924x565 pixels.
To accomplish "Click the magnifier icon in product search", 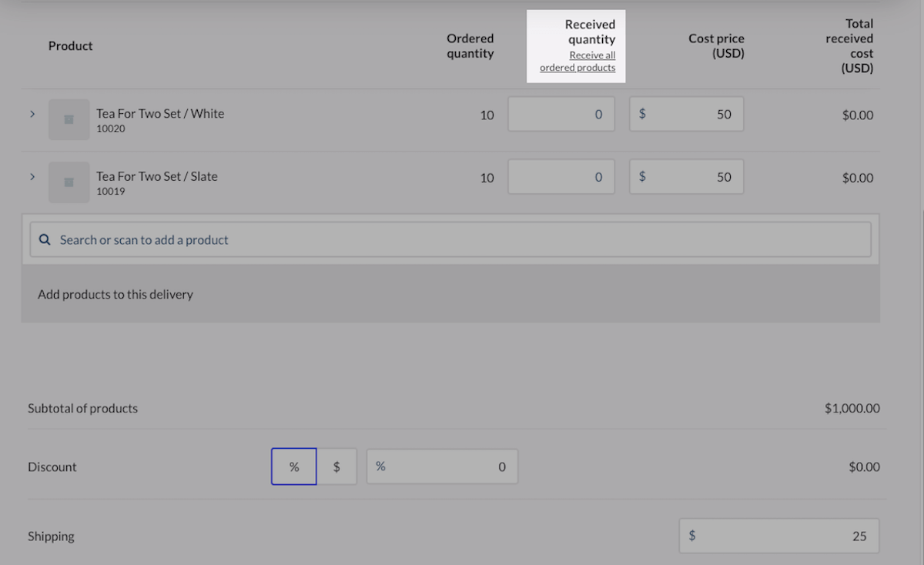I will 45,239.
